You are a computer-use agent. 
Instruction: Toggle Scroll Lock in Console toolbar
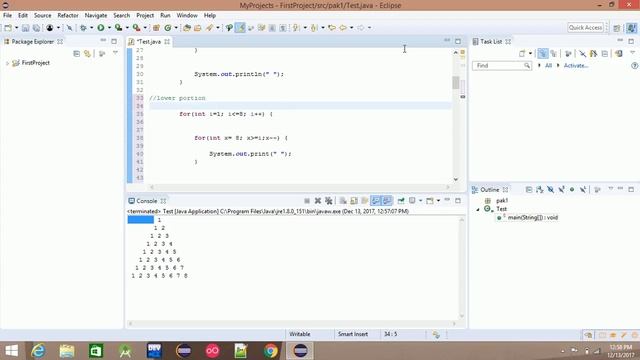coord(354,201)
